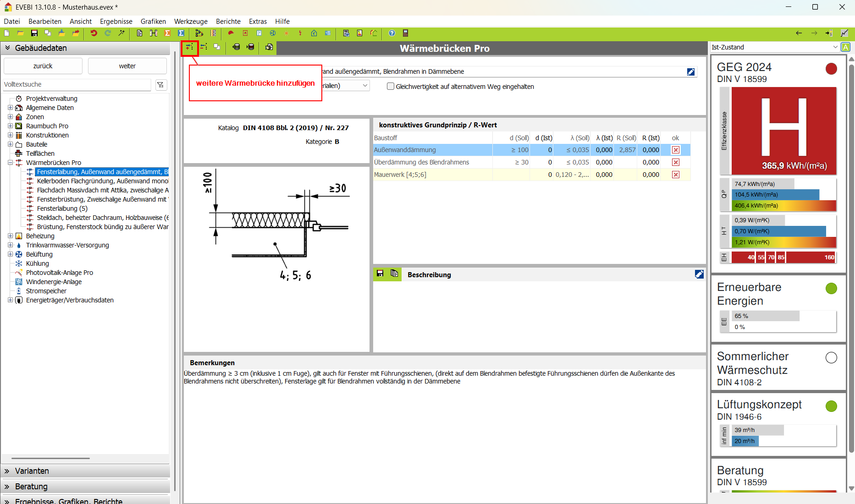Click the red GEG 2024 status indicator

click(x=831, y=69)
